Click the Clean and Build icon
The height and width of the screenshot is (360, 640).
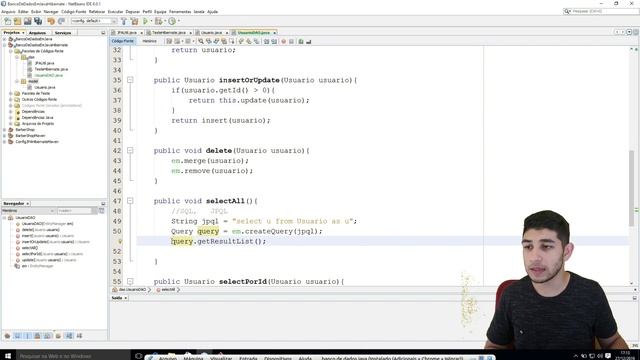[134, 21]
